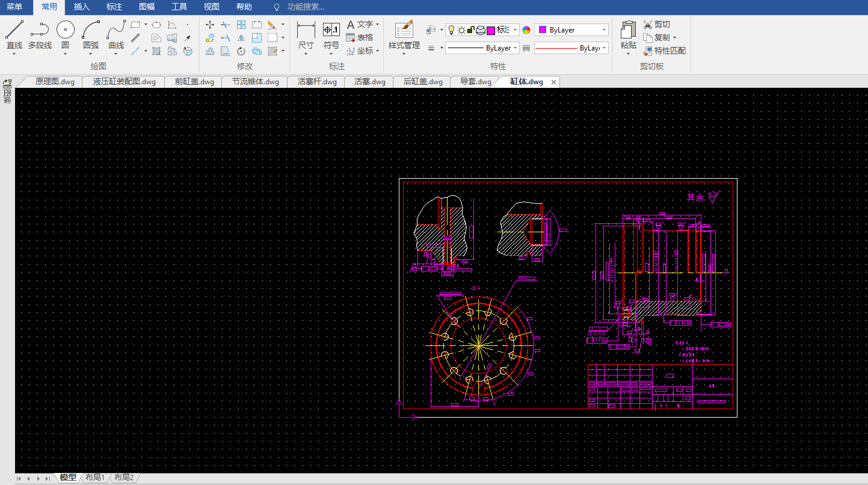
Task: Open the 插入 ribbon tab
Action: coord(81,7)
